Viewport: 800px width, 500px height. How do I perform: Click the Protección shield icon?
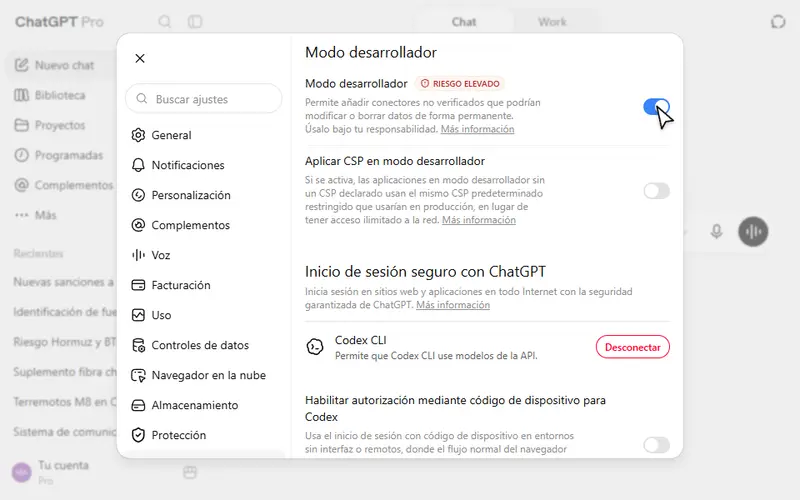[138, 435]
